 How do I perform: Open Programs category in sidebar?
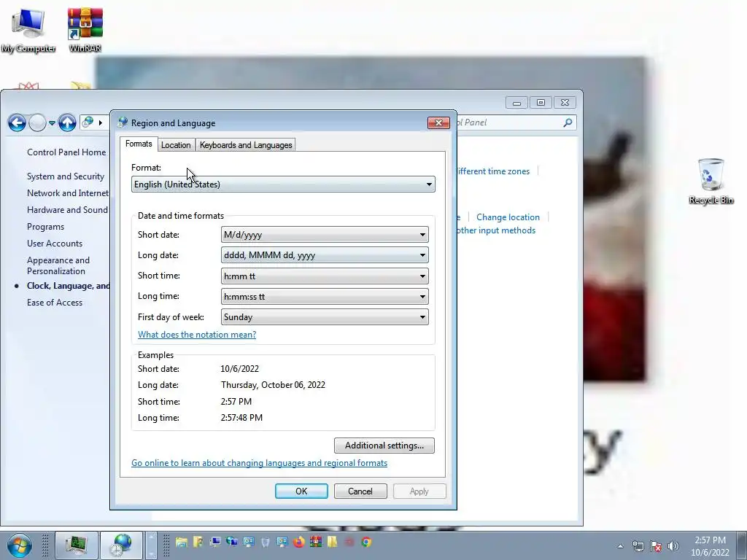click(x=45, y=227)
